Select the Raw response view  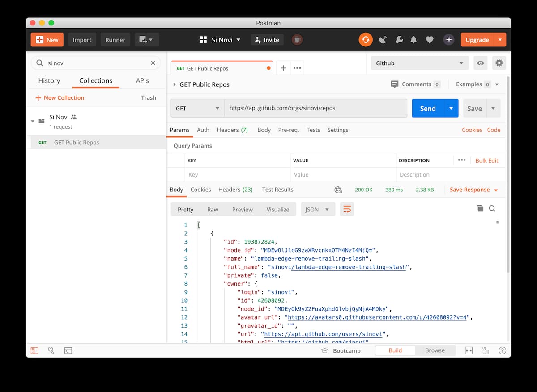click(x=213, y=209)
